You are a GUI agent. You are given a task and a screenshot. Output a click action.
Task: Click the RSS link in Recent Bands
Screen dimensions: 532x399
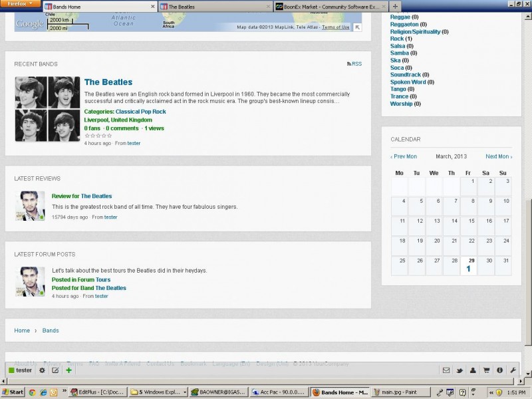click(356, 64)
